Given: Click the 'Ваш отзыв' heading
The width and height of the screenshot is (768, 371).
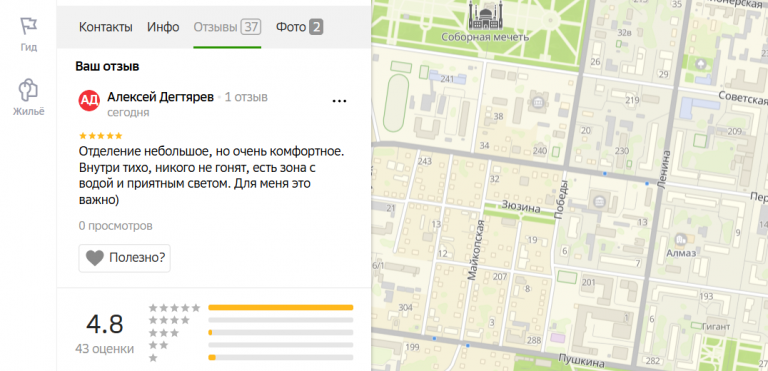Looking at the screenshot, I should pyautogui.click(x=107, y=67).
